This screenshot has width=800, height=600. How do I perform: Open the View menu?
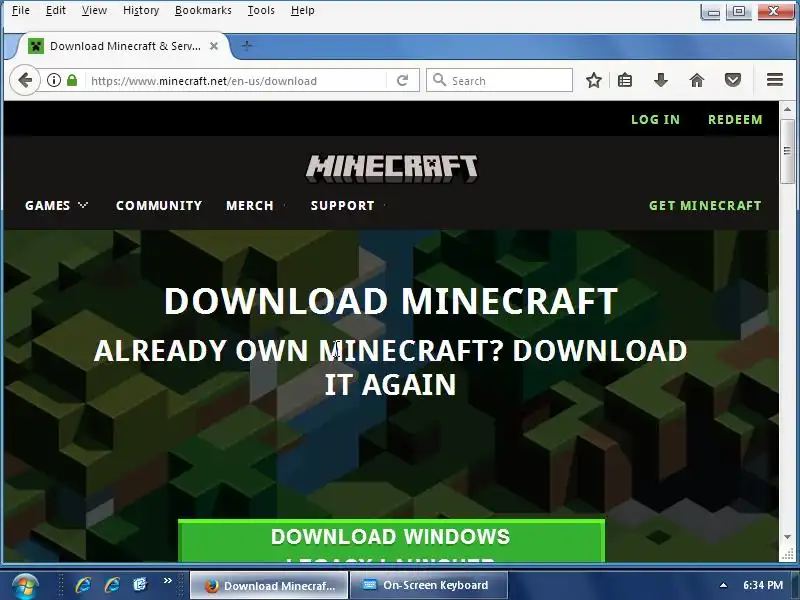(94, 10)
